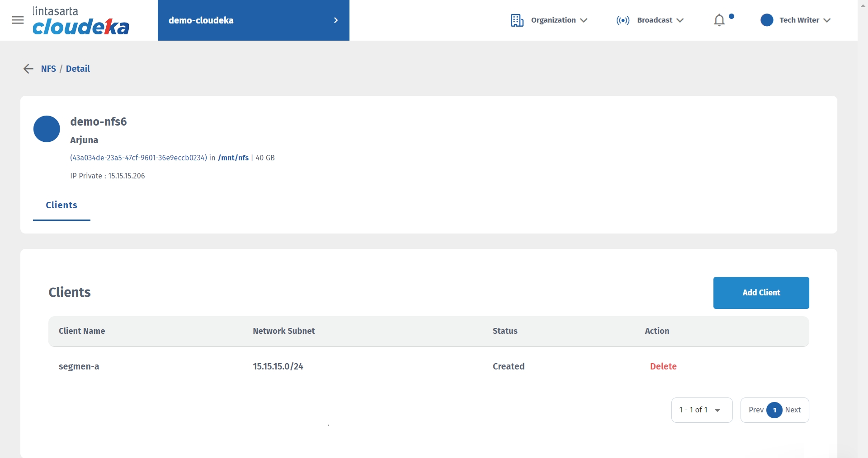Expand the demo-cloudeka project selector
The width and height of the screenshot is (868, 458).
[x=253, y=20]
